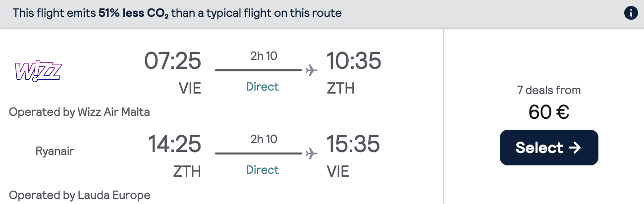The height and width of the screenshot is (204, 644).
Task: Click the arrow on the Select button
Action: click(x=575, y=148)
